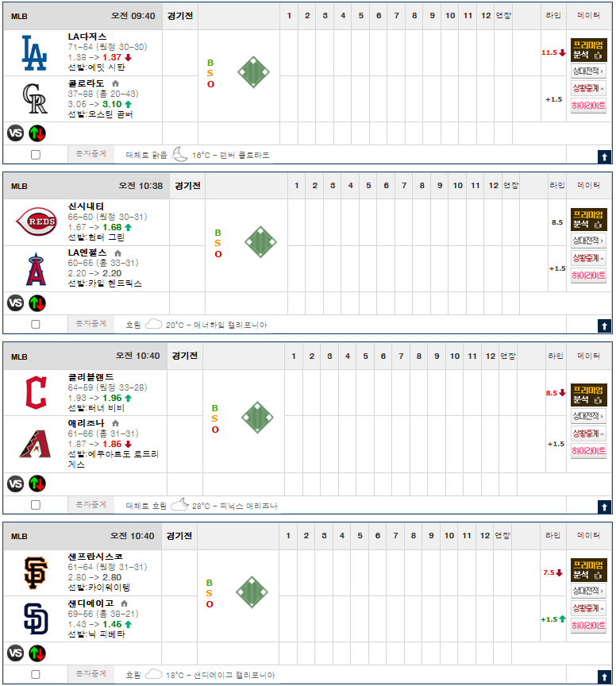Expand 상황중계 in the Dodgers game
This screenshot has width=616, height=686.
tap(588, 88)
